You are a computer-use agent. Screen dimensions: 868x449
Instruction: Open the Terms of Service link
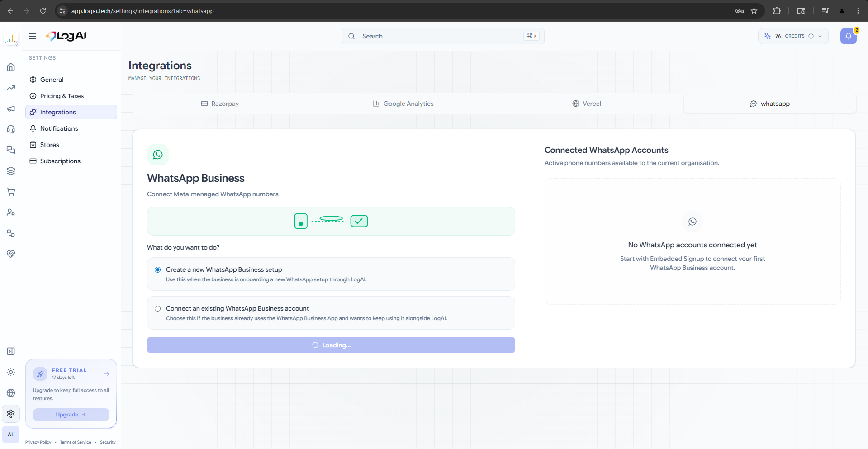click(x=76, y=442)
